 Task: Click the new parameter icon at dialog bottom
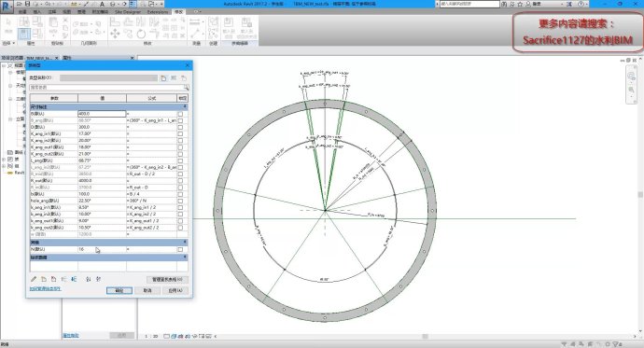tap(44, 279)
